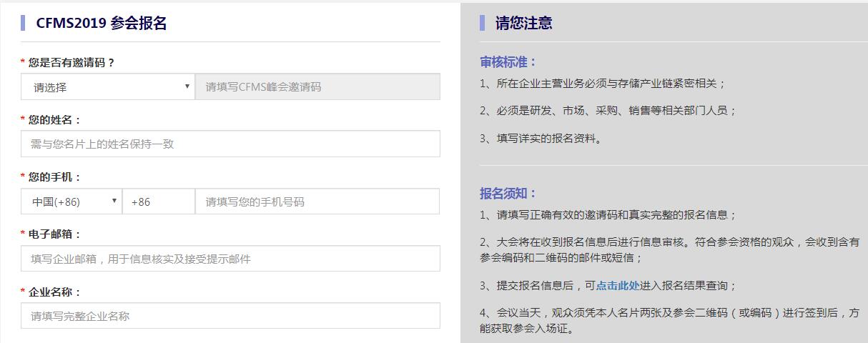Image resolution: width=868 pixels, height=343 pixels.
Task: Click the 您的姓名： label
Action: click(55, 120)
